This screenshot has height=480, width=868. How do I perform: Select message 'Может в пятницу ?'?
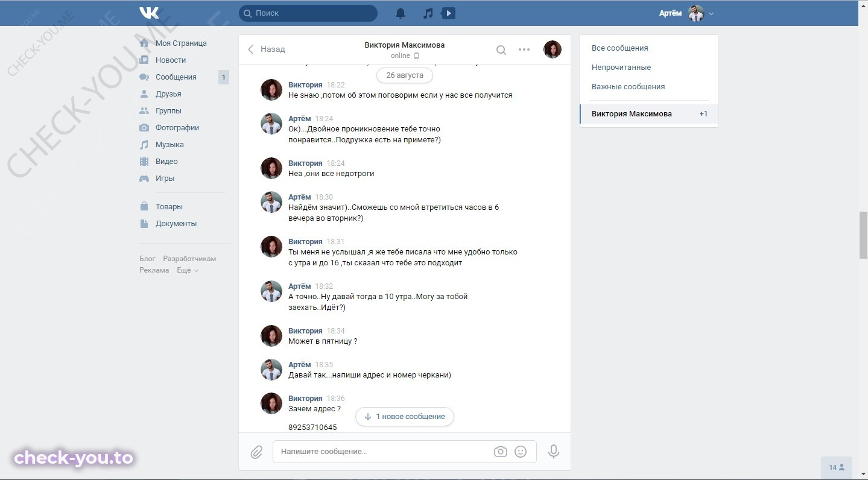(323, 341)
